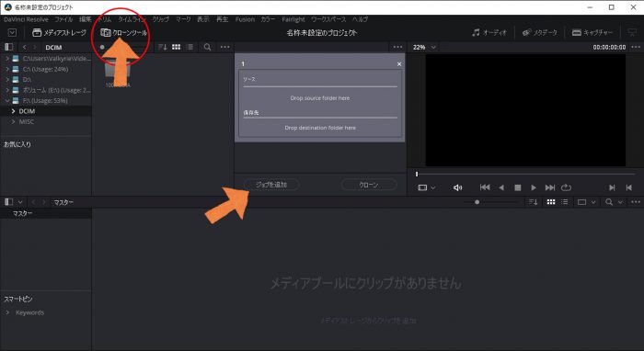Open search in media storage browser
The image size is (644, 351).
click(x=207, y=47)
